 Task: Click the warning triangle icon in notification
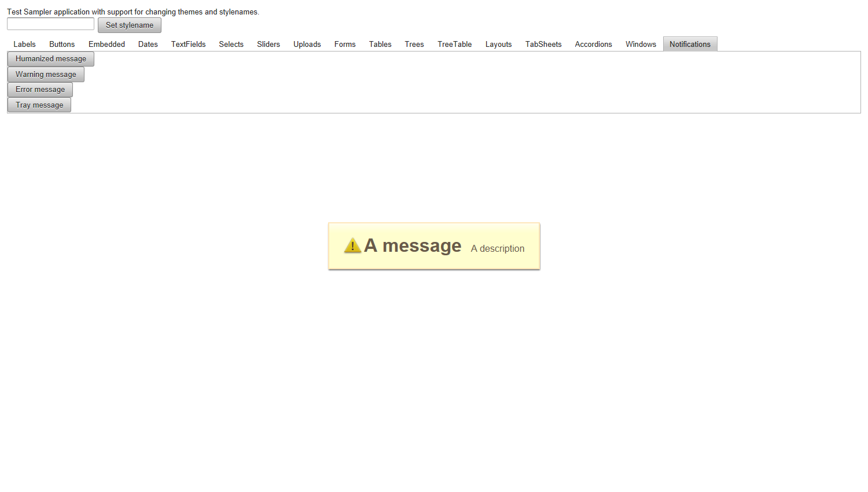352,245
